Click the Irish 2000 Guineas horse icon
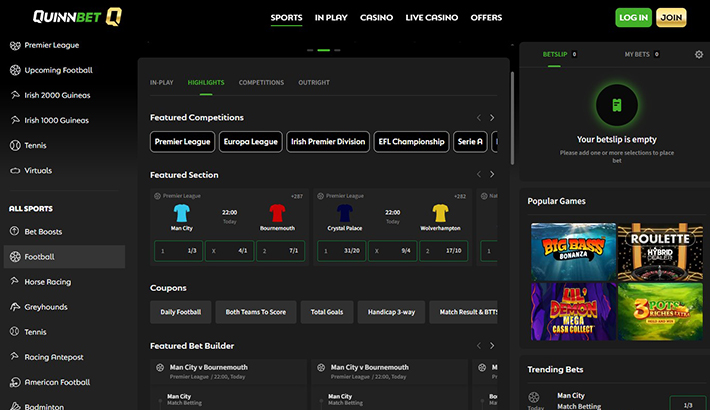This screenshot has height=410, width=710. (15, 95)
